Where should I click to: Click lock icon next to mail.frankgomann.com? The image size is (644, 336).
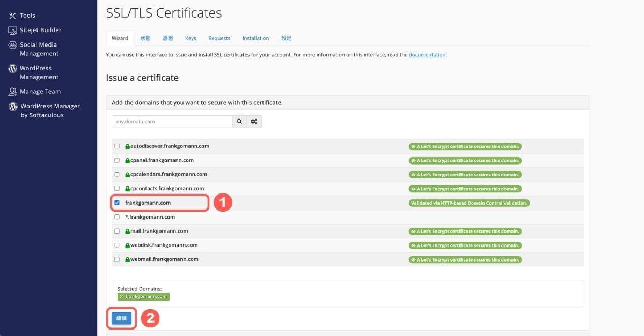pos(128,232)
